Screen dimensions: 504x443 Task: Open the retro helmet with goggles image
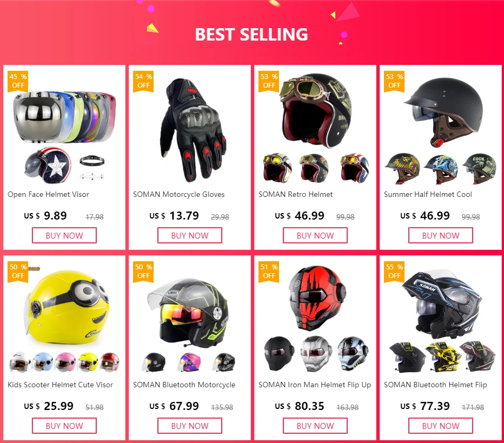click(315, 111)
